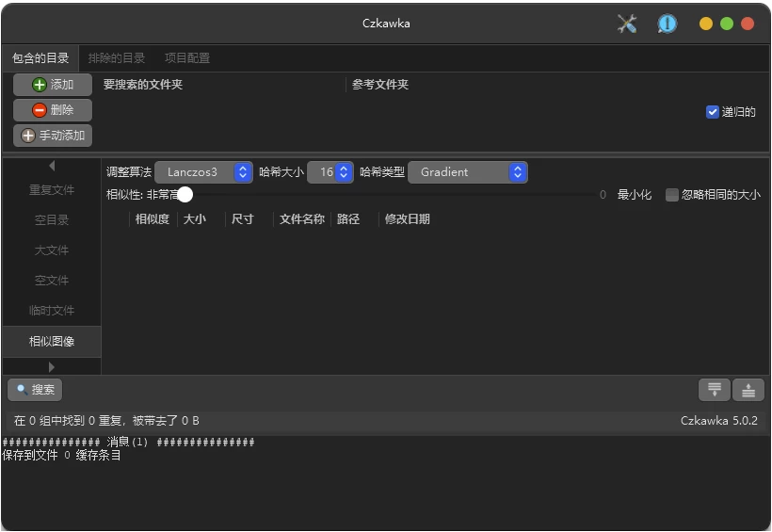The image size is (772, 532).
Task: Open the settings tools icon
Action: coord(627,24)
